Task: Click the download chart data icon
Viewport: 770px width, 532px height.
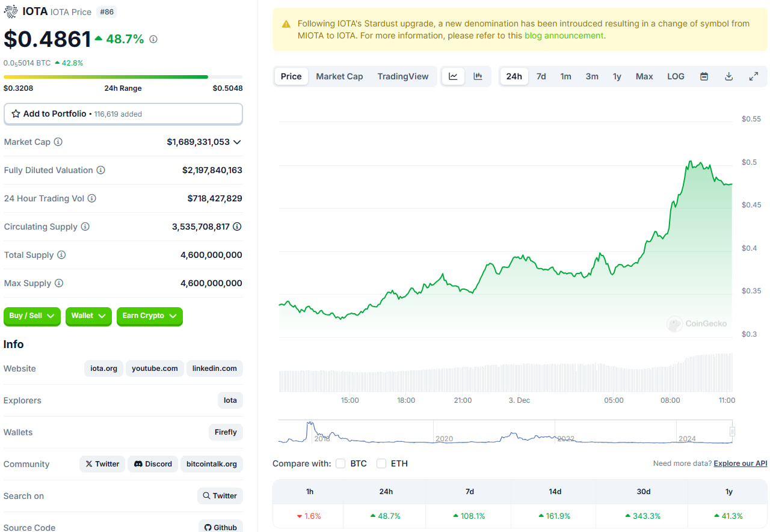Action: (x=728, y=76)
